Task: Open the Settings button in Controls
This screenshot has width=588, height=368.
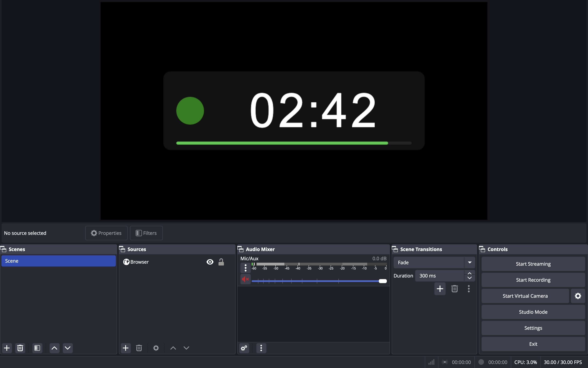Action: (x=533, y=328)
